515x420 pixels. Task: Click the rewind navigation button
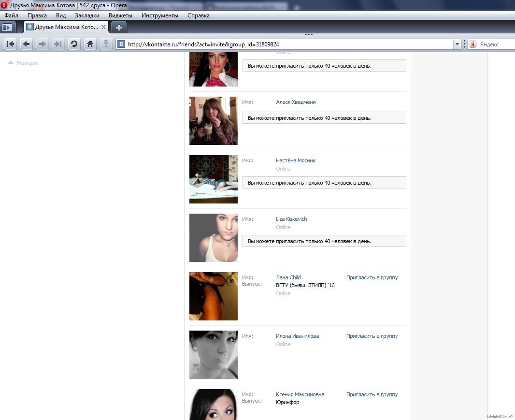[x=11, y=44]
